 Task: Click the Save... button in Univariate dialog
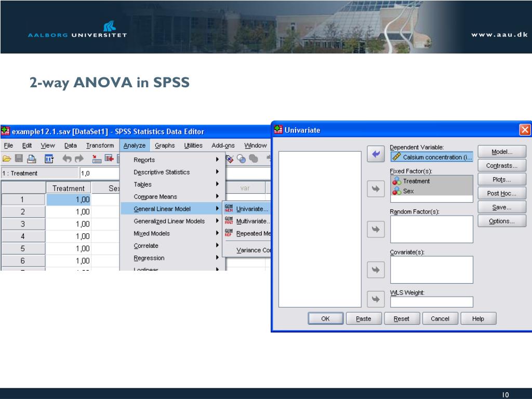point(502,207)
